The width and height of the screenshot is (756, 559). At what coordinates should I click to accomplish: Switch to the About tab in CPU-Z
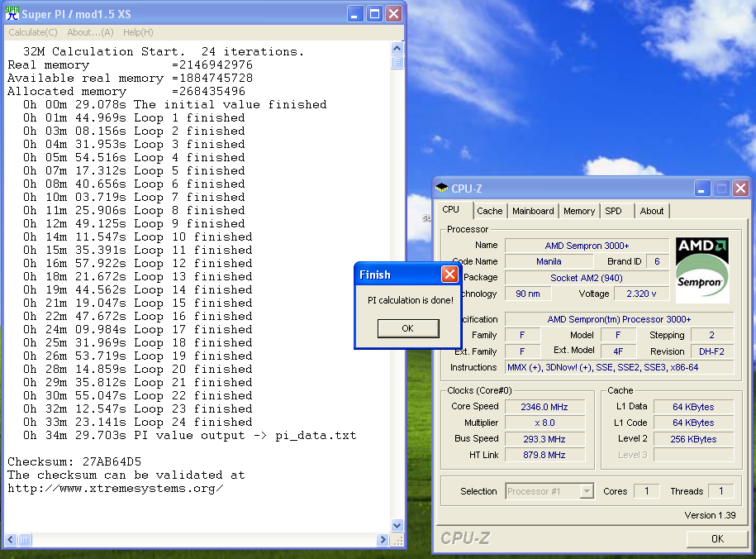[x=652, y=211]
